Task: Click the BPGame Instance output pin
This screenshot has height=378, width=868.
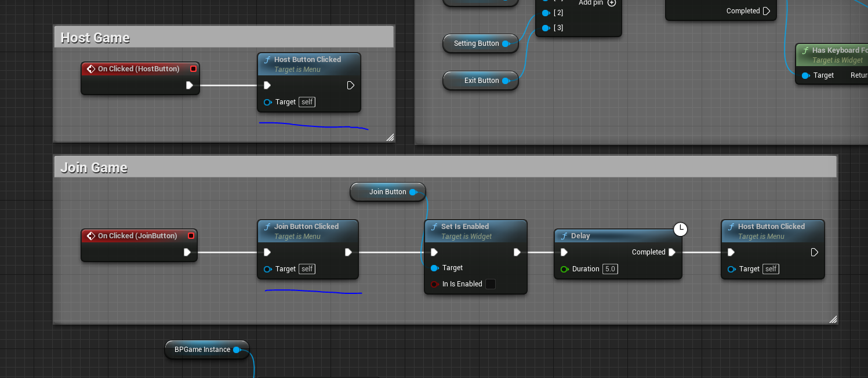Action: (x=237, y=350)
